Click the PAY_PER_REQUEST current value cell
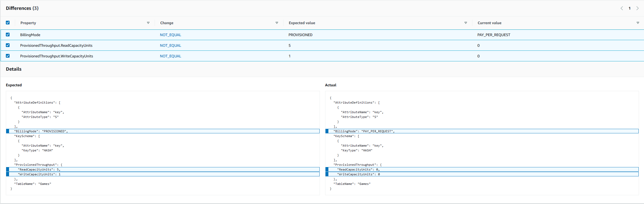Image resolution: width=644 pixels, height=204 pixels. tap(494, 35)
